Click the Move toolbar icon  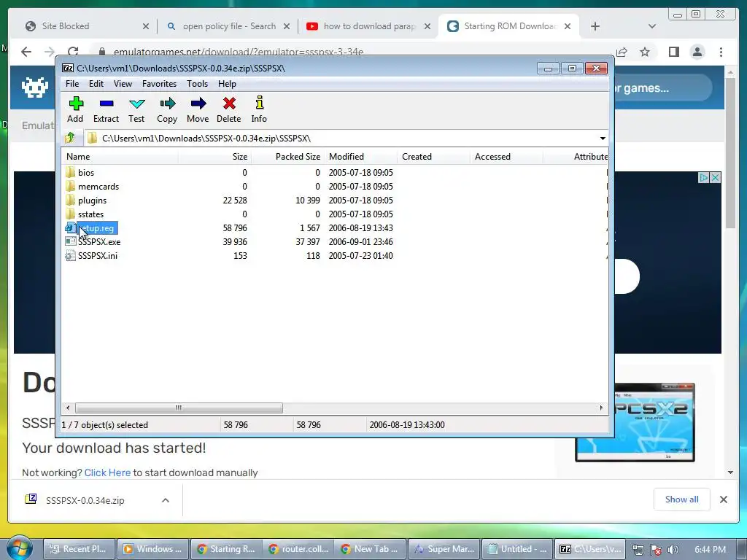(x=198, y=109)
